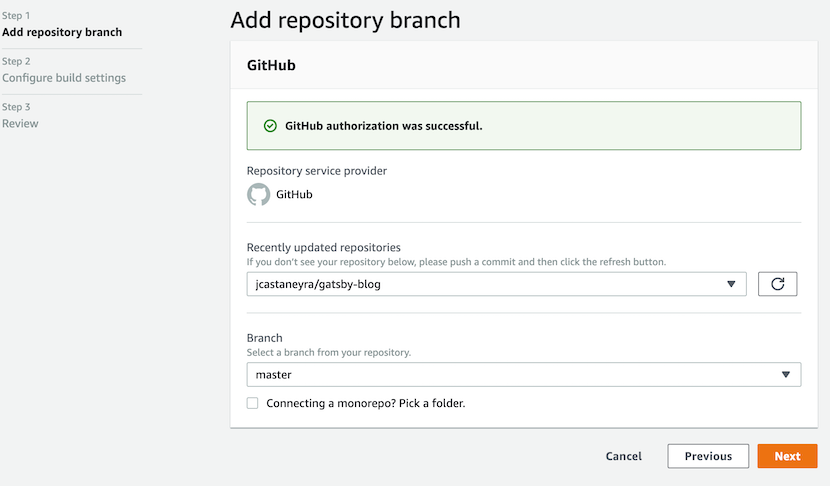Click 'GitHub authorization was successful.' message
830x486 pixels.
[384, 126]
